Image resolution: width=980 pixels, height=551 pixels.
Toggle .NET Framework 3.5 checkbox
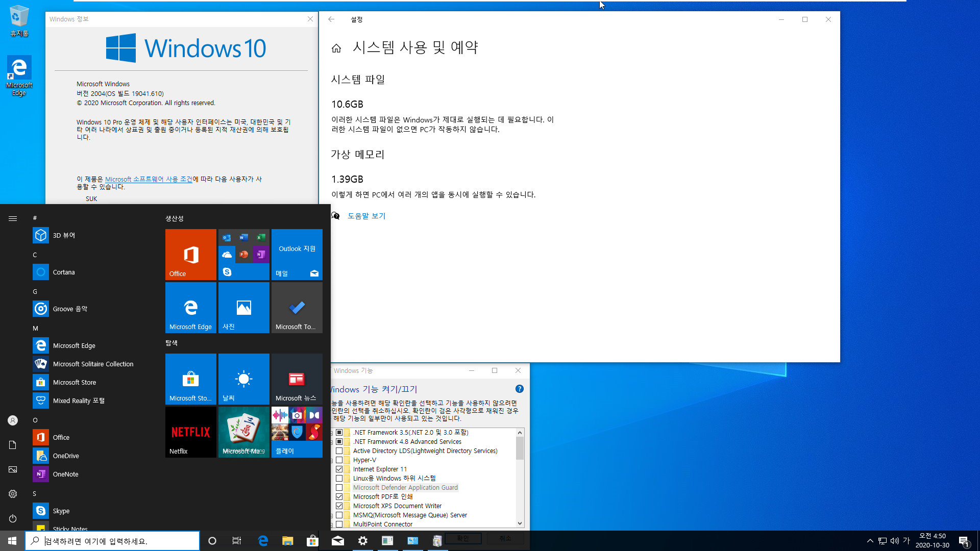[x=339, y=431]
